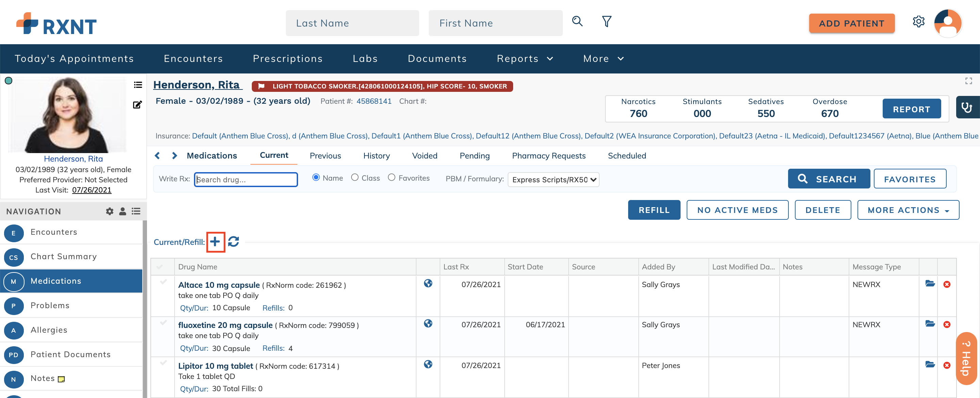Check the fluoxetine 20 mg capsule row
Screen dimensions: 980x398
(164, 323)
